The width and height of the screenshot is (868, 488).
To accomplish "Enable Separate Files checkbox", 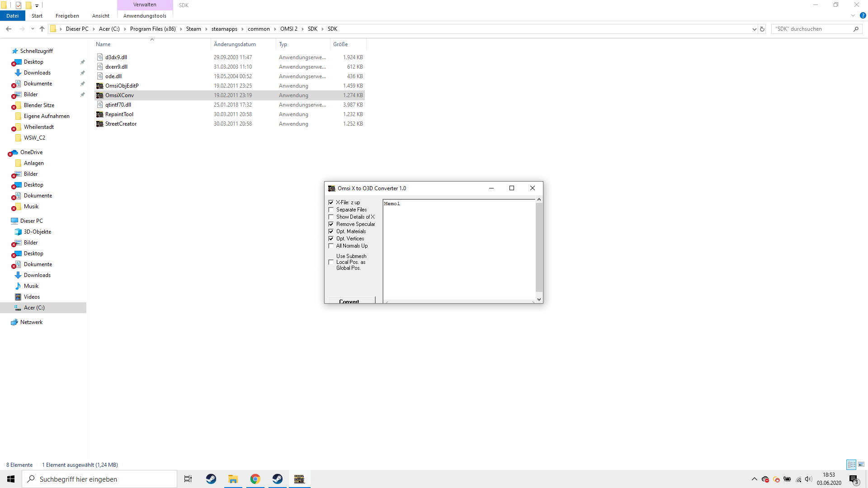I will [331, 210].
